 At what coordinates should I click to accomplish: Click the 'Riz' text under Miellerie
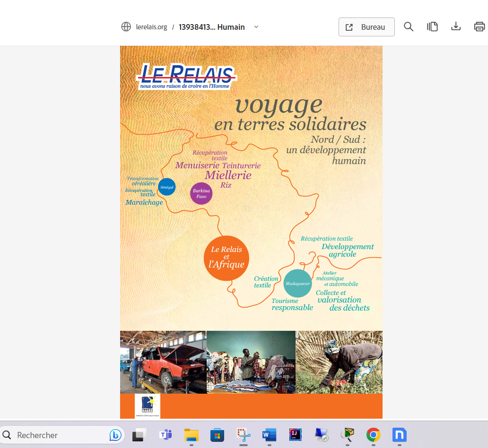226,185
